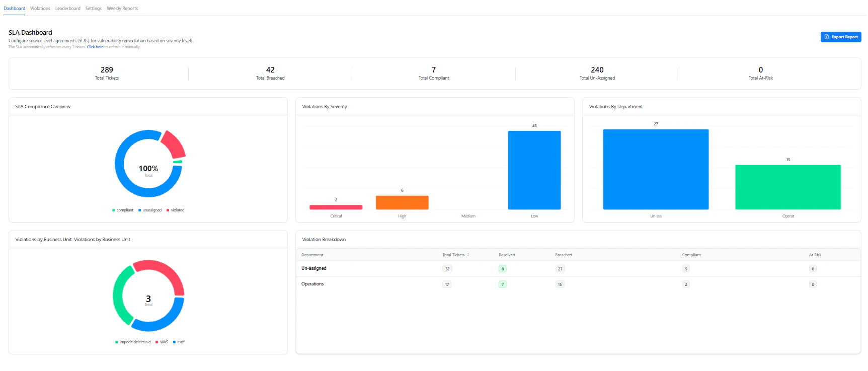Click the 42 Total Breached stat
Image resolution: width=868 pixels, height=371 pixels.
(x=270, y=73)
